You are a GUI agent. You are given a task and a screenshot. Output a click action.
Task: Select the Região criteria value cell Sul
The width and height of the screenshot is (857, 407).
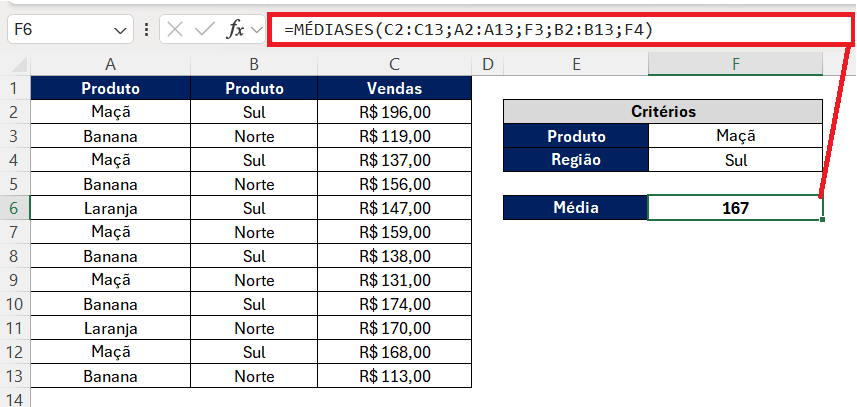pos(735,159)
